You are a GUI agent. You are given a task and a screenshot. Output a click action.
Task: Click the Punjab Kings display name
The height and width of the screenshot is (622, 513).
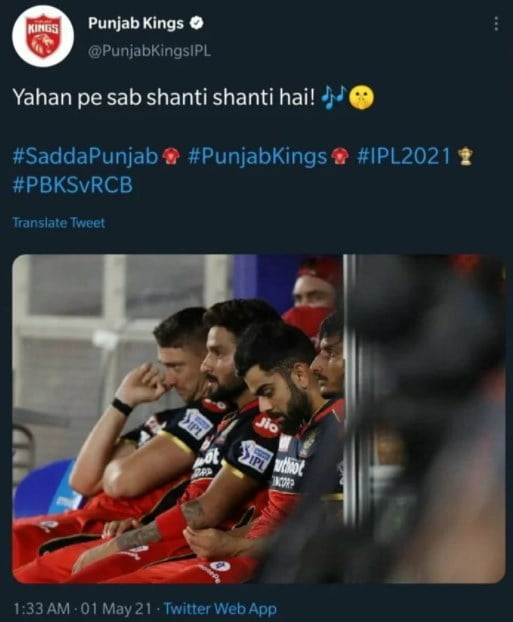click(136, 23)
